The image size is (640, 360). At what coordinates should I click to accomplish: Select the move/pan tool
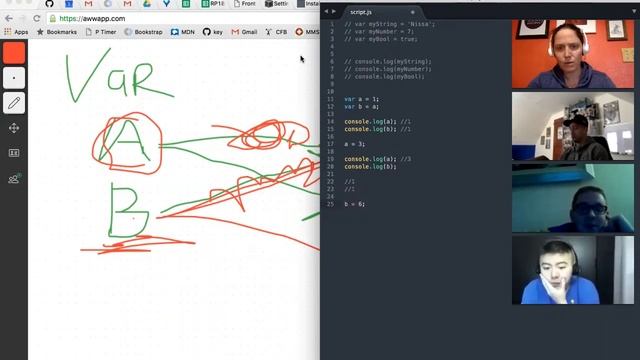coord(14,128)
